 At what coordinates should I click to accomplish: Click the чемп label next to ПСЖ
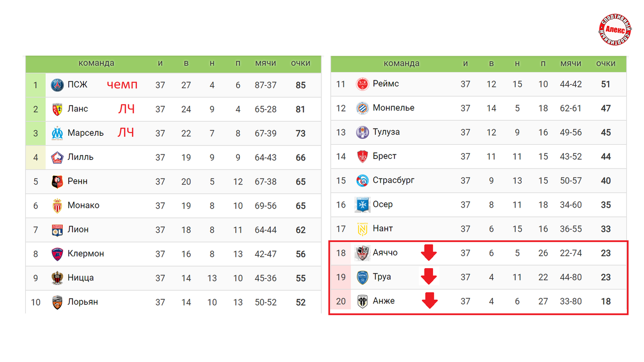click(122, 85)
